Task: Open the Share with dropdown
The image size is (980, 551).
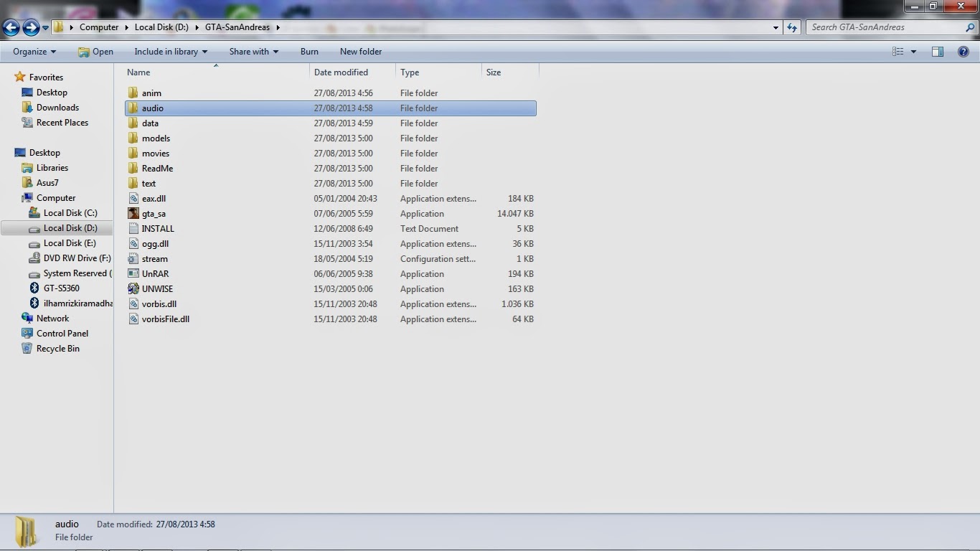Action: (254, 52)
